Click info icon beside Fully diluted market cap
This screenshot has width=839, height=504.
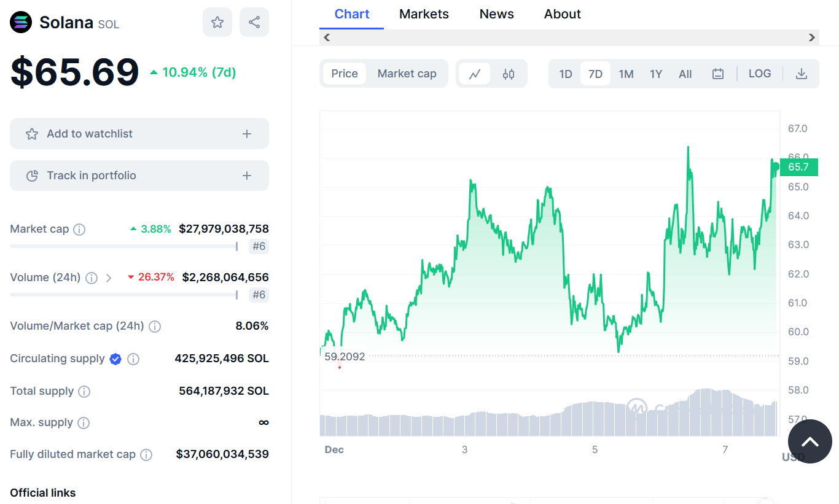click(146, 455)
